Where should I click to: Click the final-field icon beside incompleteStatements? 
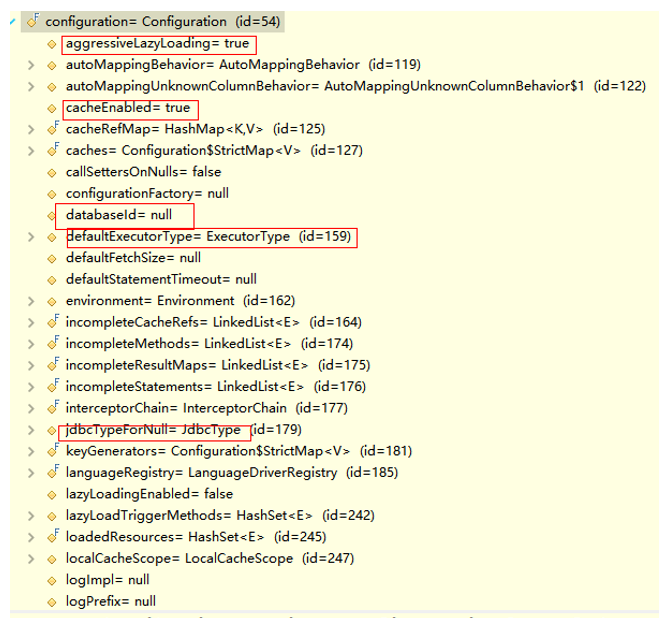[53, 386]
